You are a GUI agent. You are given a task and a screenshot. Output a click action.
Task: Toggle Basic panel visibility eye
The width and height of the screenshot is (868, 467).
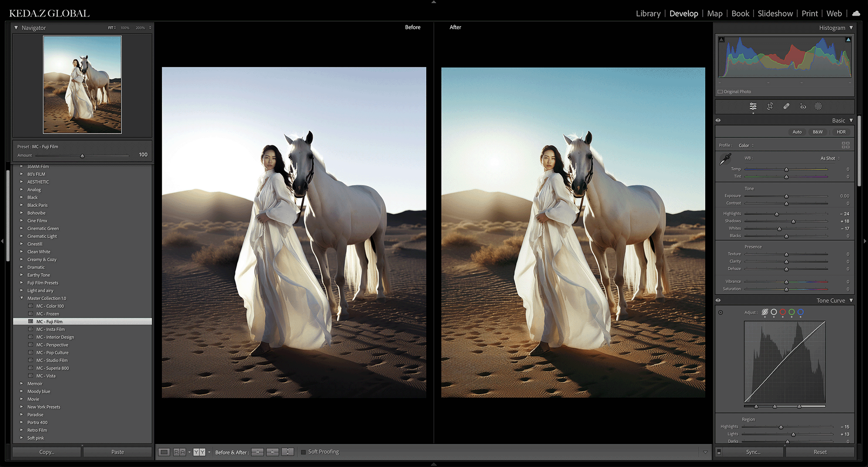[x=718, y=121]
